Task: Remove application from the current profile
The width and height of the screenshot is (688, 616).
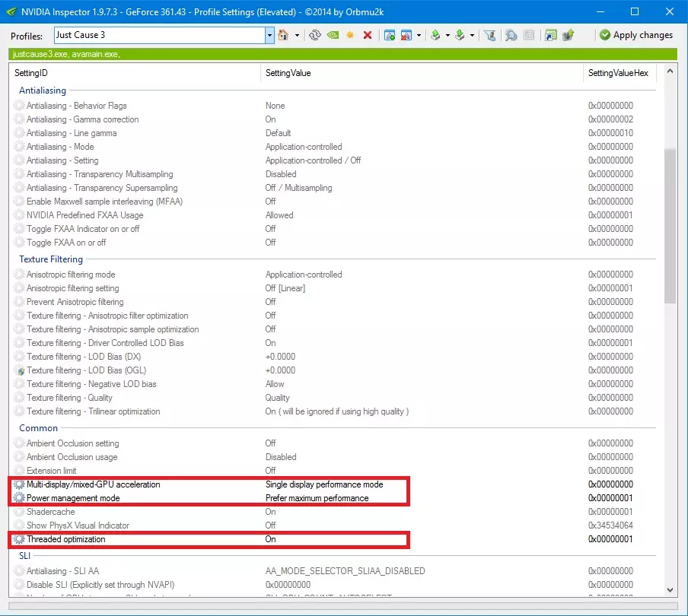Action: [x=406, y=35]
